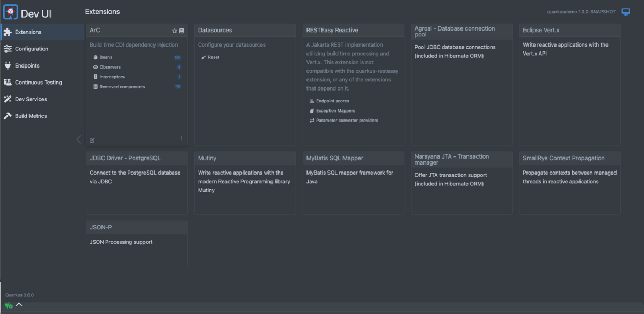This screenshot has width=644, height=314.
Task: Collapse the sidebar with the left chevron
Action: pyautogui.click(x=79, y=139)
